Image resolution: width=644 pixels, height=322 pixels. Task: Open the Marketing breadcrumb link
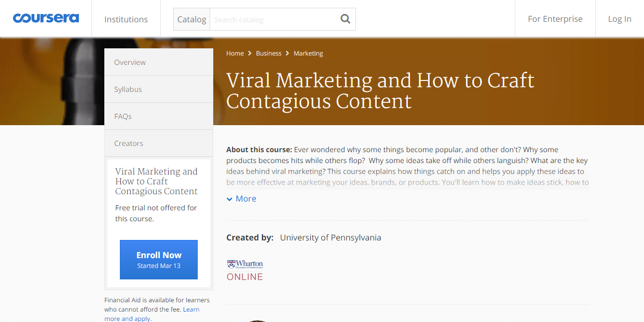click(x=308, y=53)
